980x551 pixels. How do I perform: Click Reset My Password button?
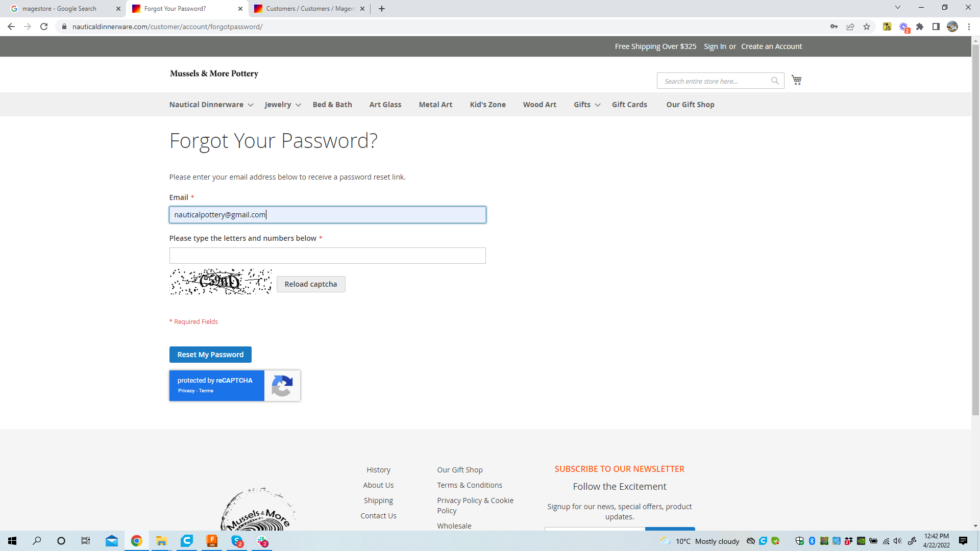pyautogui.click(x=210, y=355)
